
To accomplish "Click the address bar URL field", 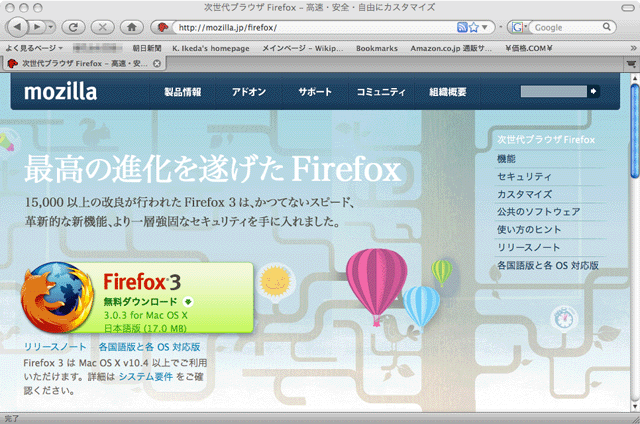I will coord(314,27).
